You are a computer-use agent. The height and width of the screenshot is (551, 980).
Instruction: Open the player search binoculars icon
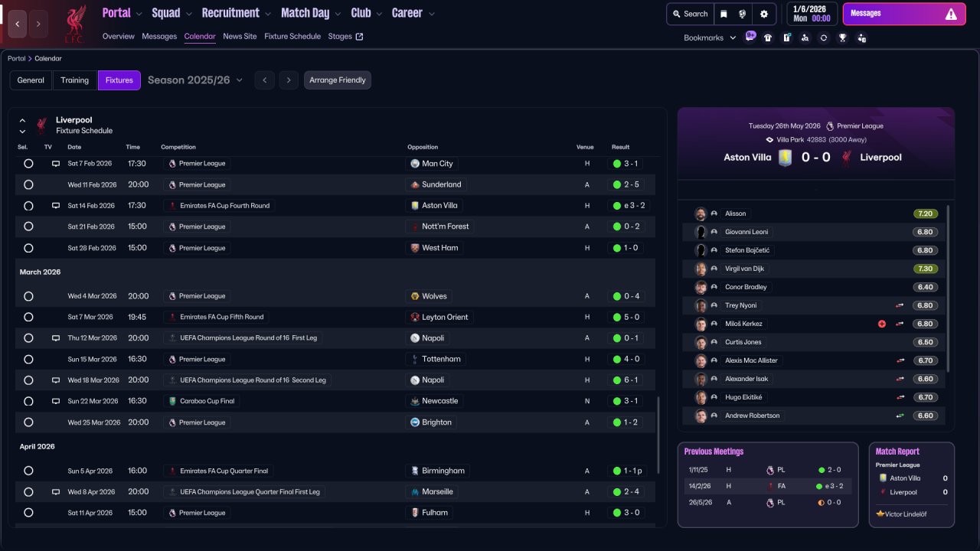[805, 37]
